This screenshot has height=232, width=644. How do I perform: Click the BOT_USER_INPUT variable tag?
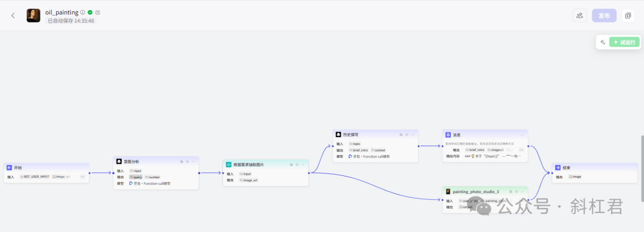(x=35, y=177)
